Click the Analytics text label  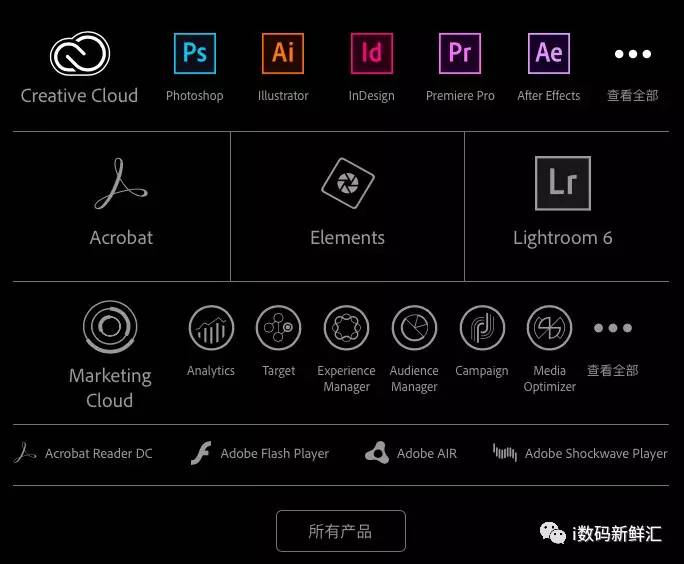tap(211, 371)
